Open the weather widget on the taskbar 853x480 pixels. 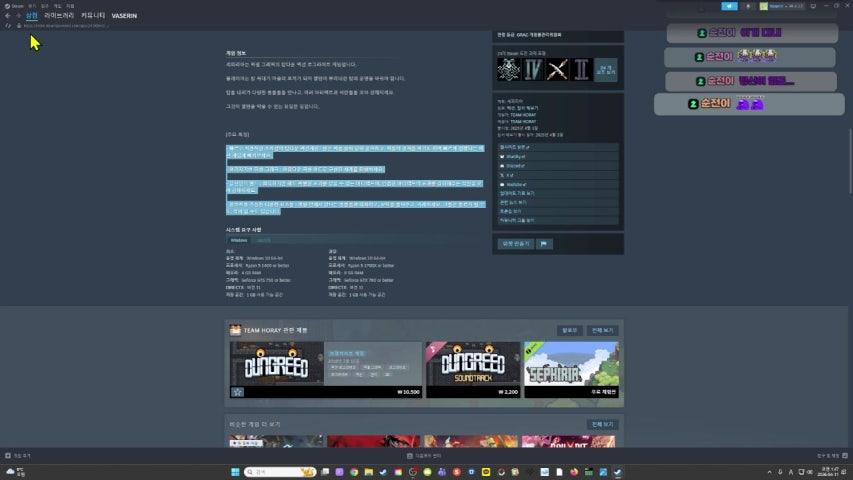(x=15, y=472)
